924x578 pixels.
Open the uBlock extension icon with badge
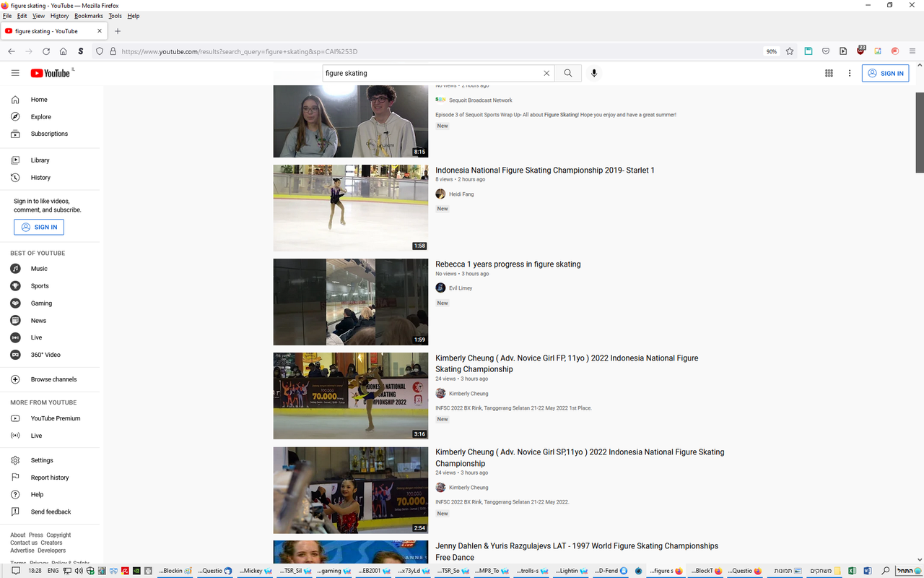tap(860, 51)
